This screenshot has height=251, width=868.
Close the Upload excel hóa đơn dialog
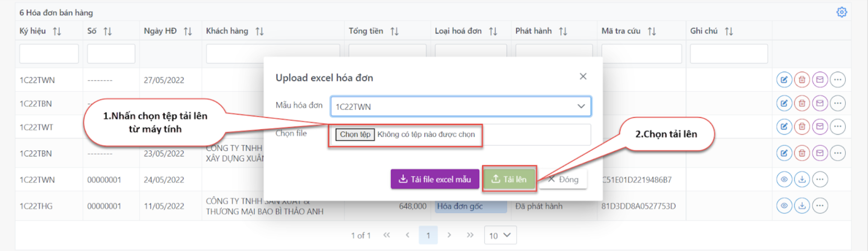coord(583,76)
